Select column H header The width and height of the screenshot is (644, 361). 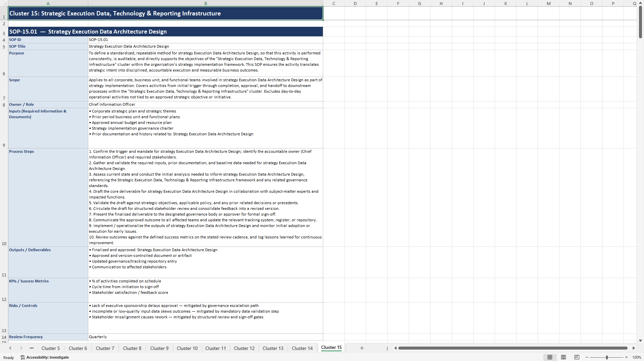tap(441, 3)
